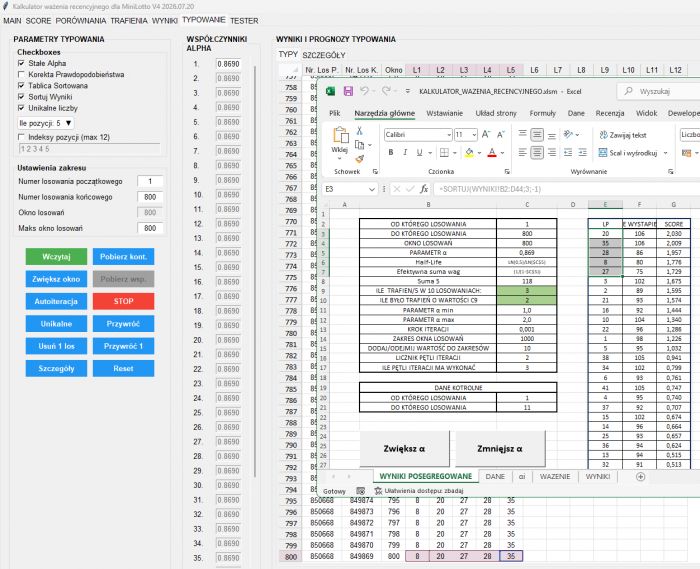Open the Accessibility checker in the Excel status bar
The height and width of the screenshot is (569, 700).
coord(419,491)
